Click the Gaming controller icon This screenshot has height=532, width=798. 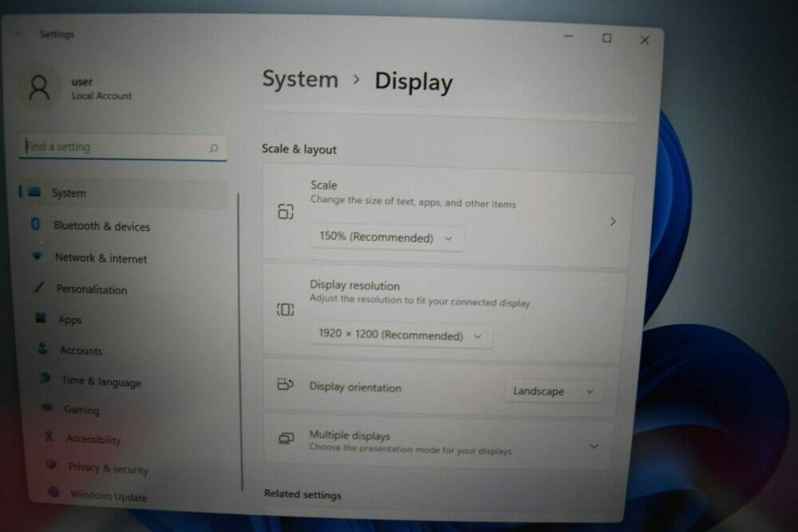pos(47,407)
